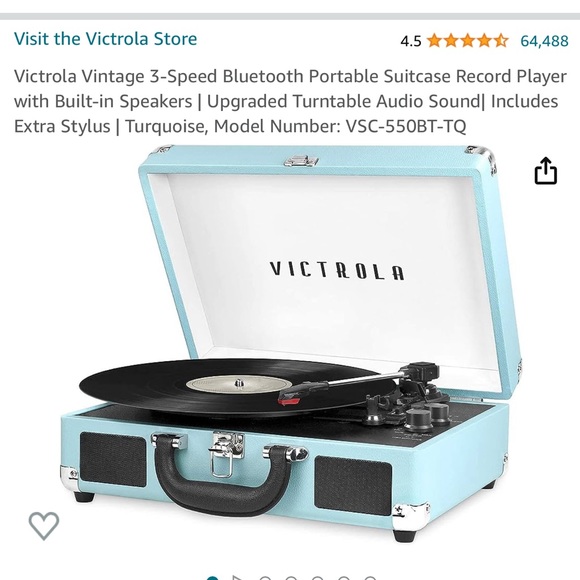The width and height of the screenshot is (580, 580).
Task: Click the orange star rating graphic
Action: tap(468, 40)
